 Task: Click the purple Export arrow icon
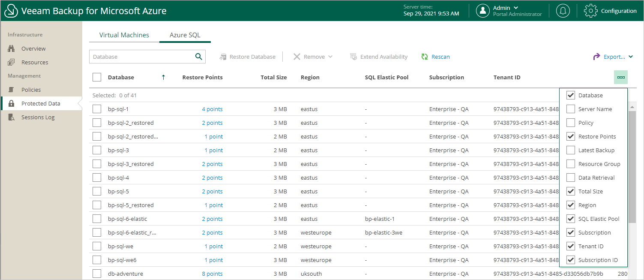pyautogui.click(x=596, y=57)
